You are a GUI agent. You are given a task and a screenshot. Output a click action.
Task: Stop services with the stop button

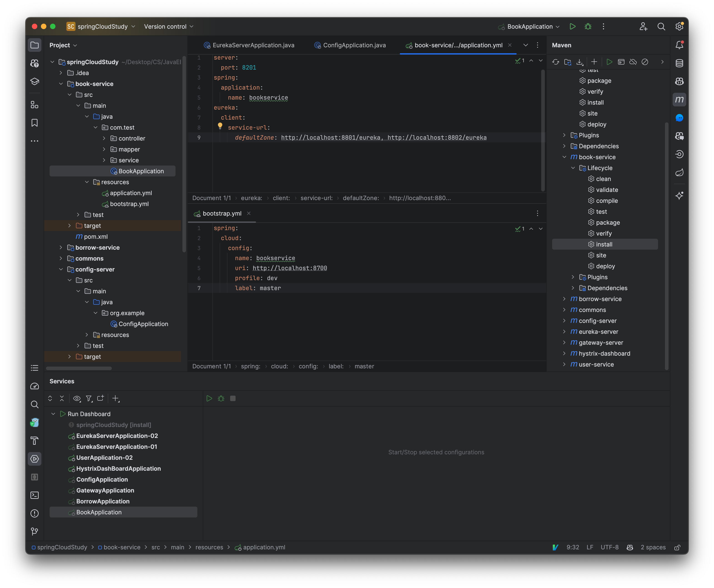(x=233, y=399)
